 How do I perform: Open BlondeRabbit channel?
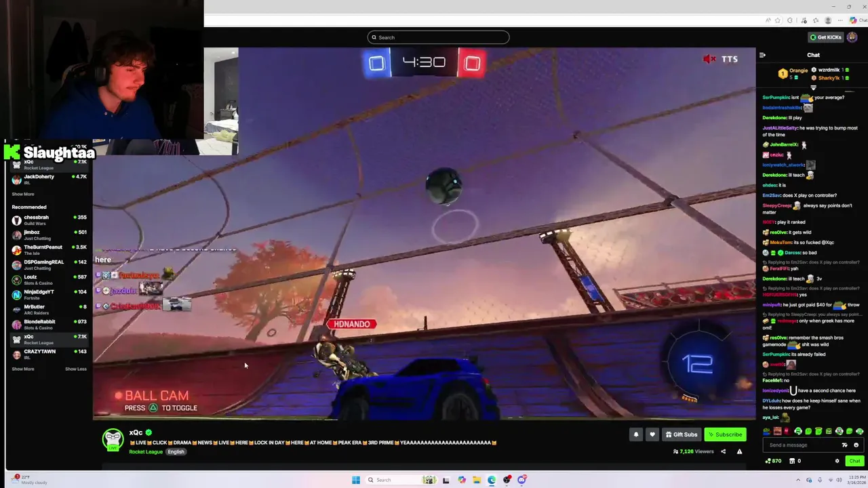click(49, 324)
